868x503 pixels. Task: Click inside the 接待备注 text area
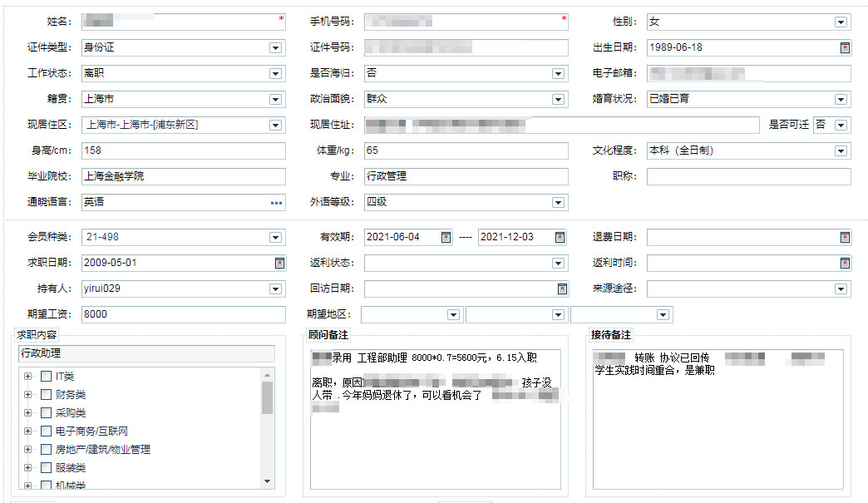pos(718,419)
